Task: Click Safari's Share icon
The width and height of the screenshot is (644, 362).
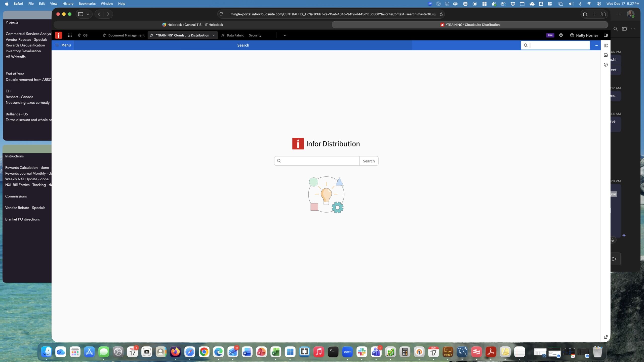Action: point(585,14)
